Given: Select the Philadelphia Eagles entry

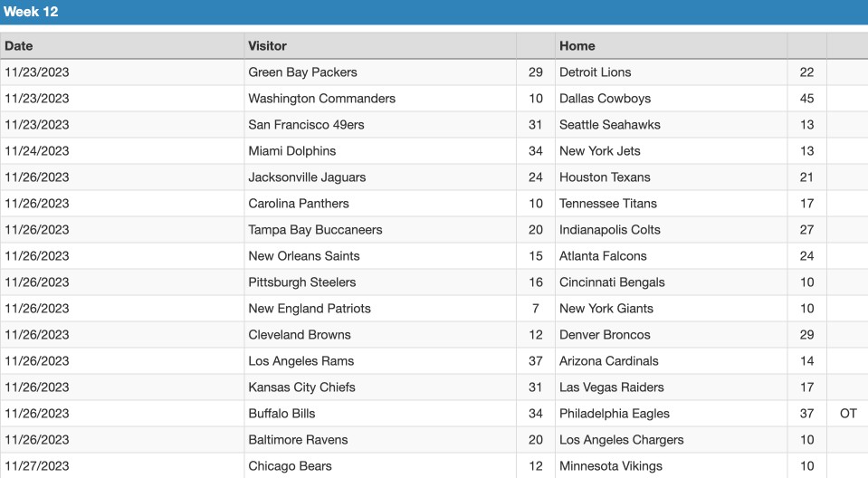Looking at the screenshot, I should tap(614, 414).
